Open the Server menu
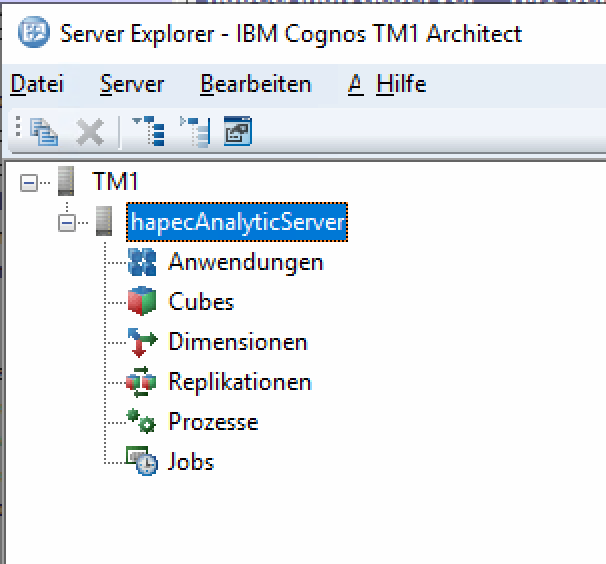The width and height of the screenshot is (606, 564). click(x=132, y=84)
